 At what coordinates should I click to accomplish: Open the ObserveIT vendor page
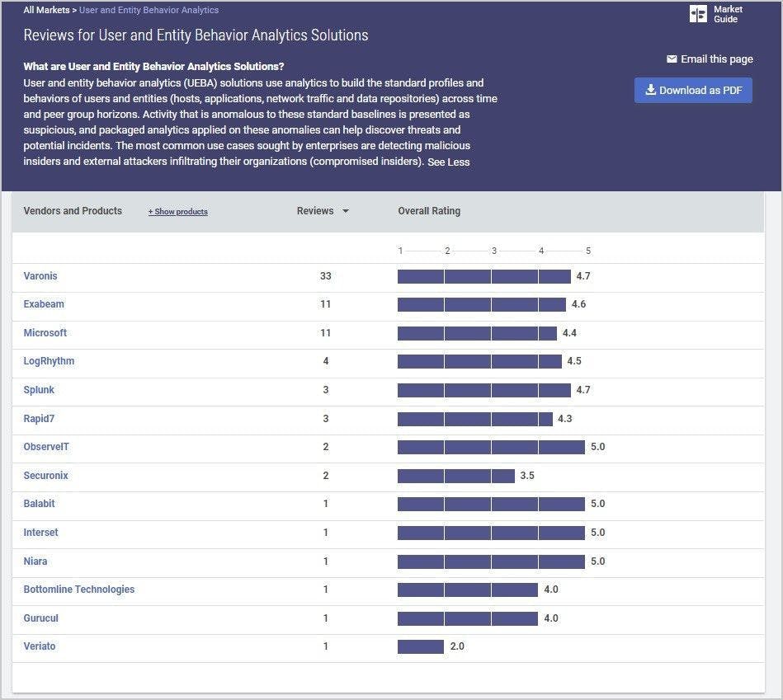click(x=46, y=447)
